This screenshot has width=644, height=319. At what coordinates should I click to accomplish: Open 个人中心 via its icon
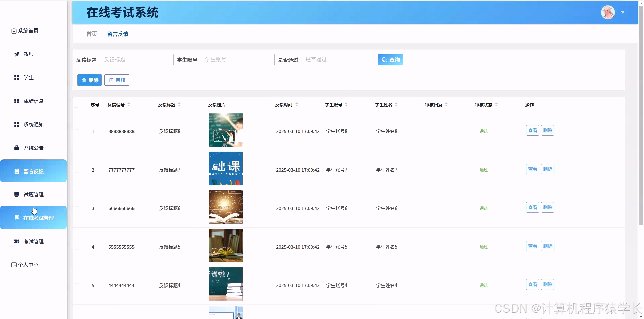pyautogui.click(x=14, y=265)
